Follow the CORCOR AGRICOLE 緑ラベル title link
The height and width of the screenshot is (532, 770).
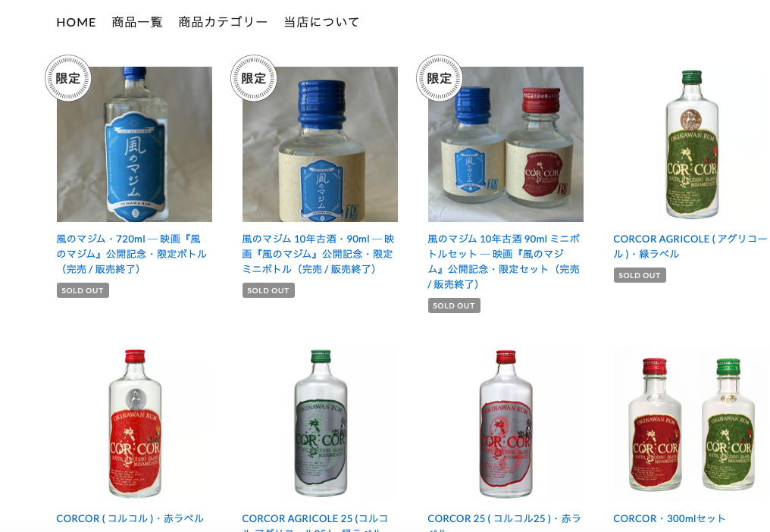690,246
